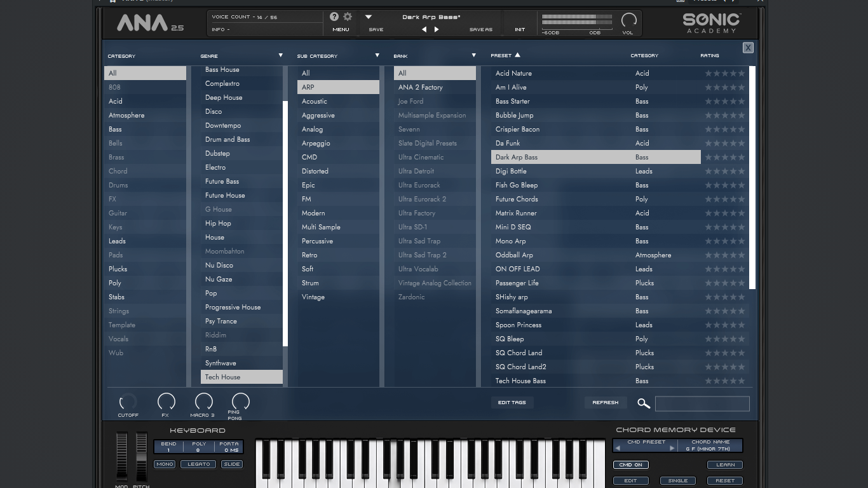
Task: Click the REFRESH button
Action: coord(606,402)
